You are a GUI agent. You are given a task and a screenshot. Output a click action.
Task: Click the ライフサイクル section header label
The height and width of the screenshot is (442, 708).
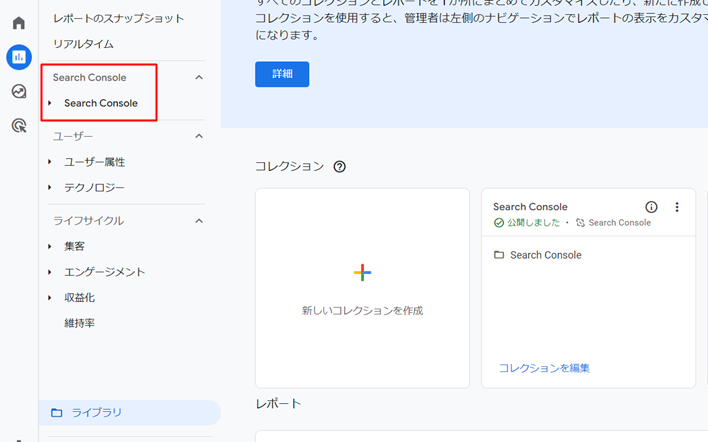pyautogui.click(x=88, y=221)
